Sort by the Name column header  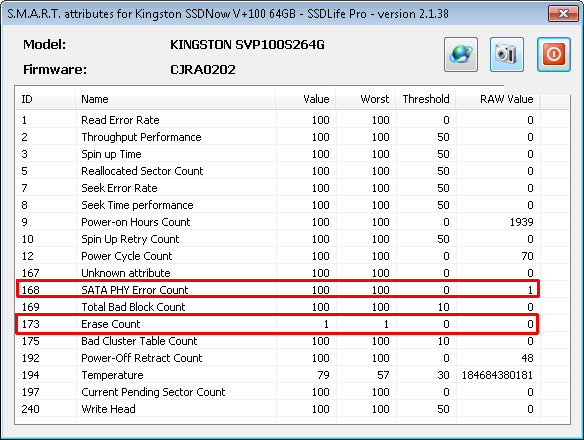coord(175,99)
